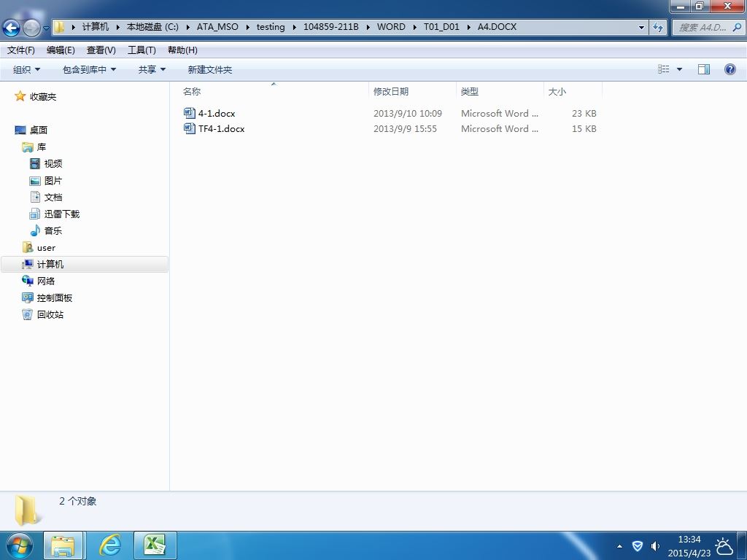Click the 23 KB size cell

click(584, 113)
